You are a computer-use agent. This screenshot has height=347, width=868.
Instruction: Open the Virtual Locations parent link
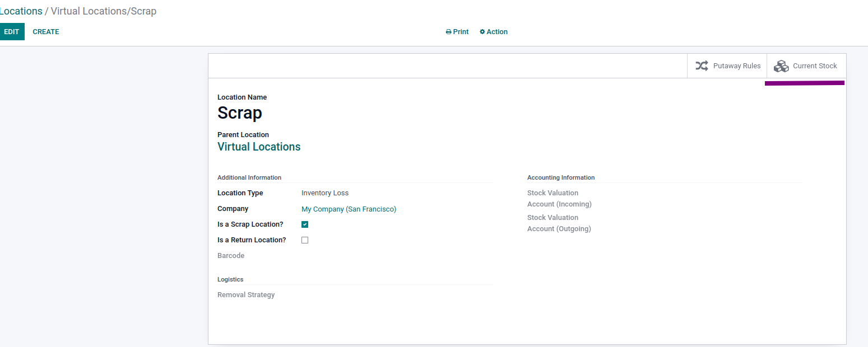point(259,147)
